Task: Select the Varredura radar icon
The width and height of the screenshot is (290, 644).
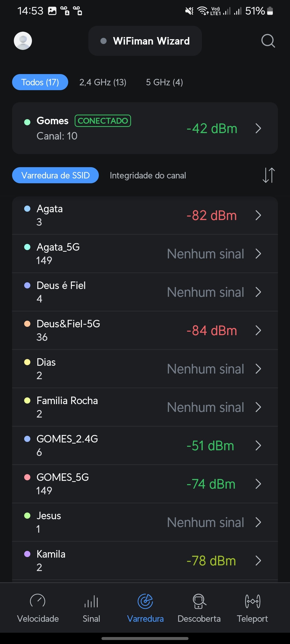Action: pyautogui.click(x=145, y=601)
